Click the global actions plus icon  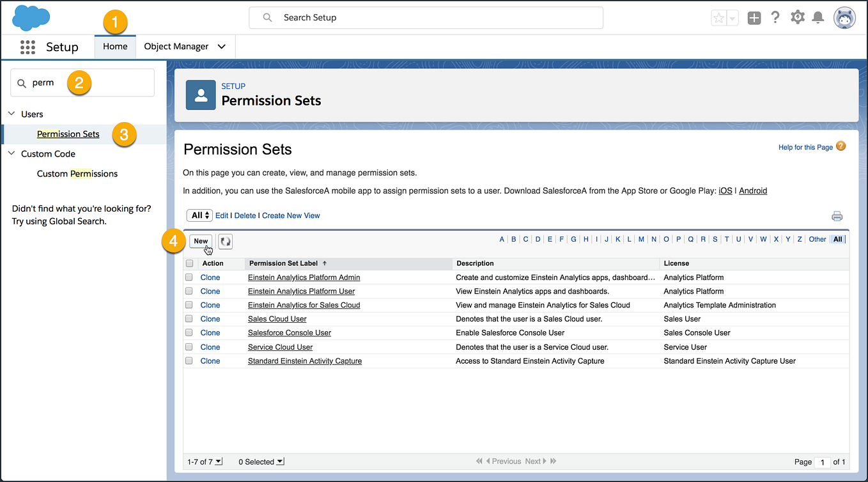(754, 19)
